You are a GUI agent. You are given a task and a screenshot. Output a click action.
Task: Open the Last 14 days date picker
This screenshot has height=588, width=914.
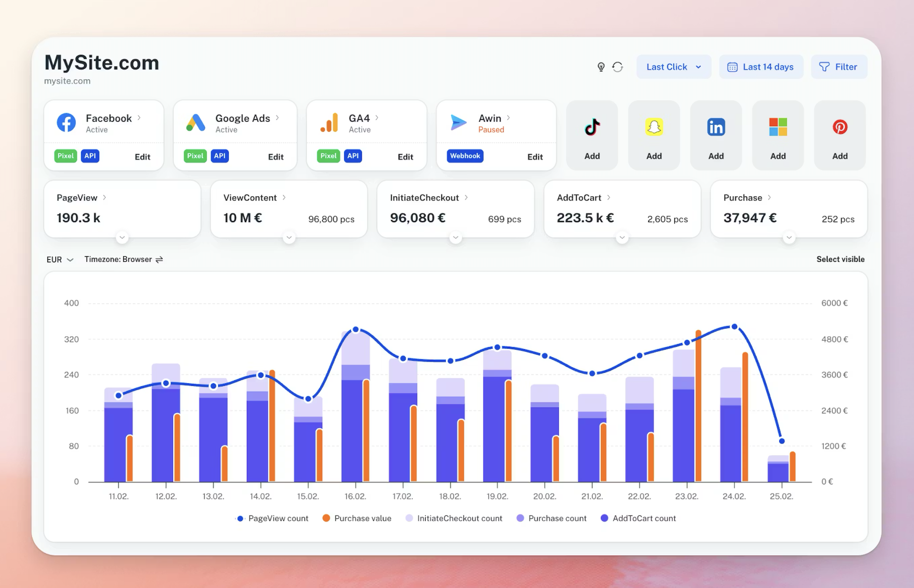coord(761,67)
